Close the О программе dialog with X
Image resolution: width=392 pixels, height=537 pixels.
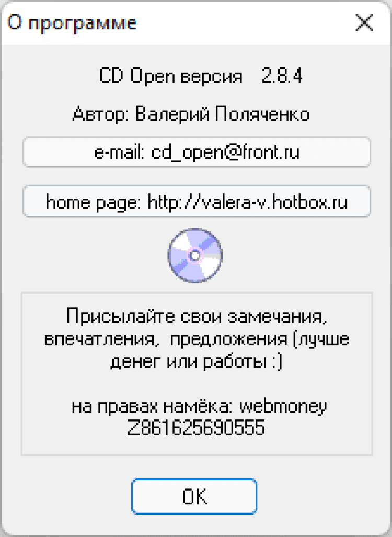point(364,23)
